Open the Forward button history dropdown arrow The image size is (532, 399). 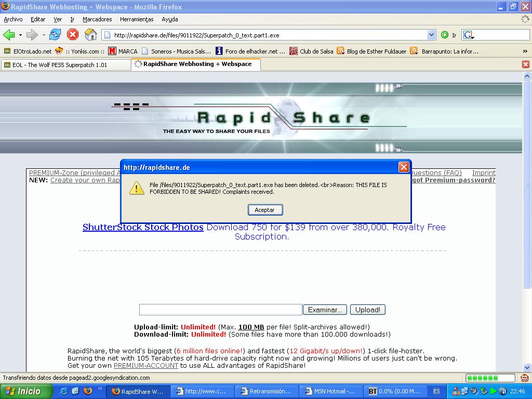coord(44,35)
